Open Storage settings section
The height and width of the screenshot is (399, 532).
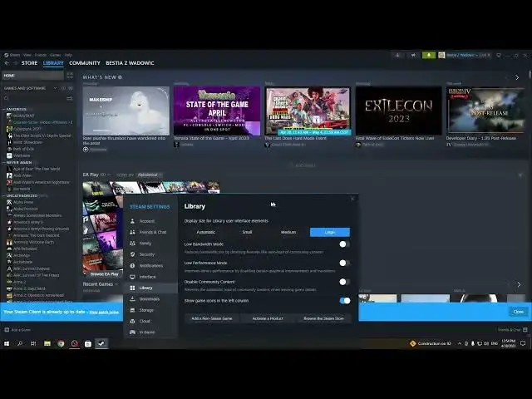(150, 310)
